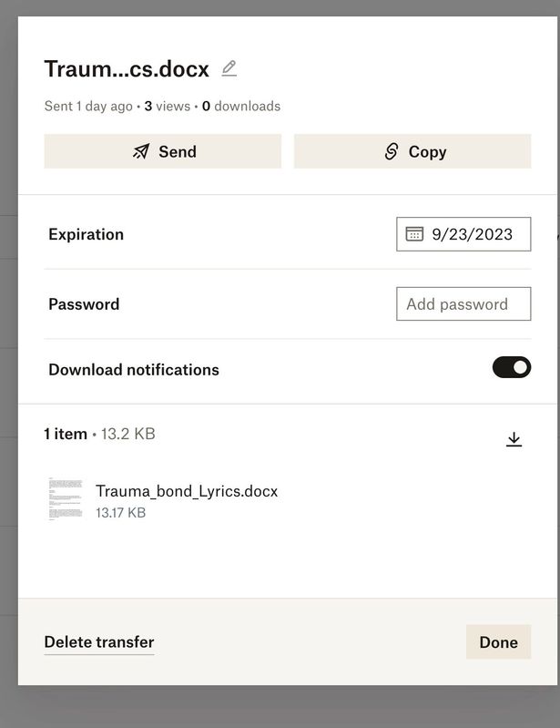Open the Trauma_bond_Lyrics.docx document thumbnail

65,500
